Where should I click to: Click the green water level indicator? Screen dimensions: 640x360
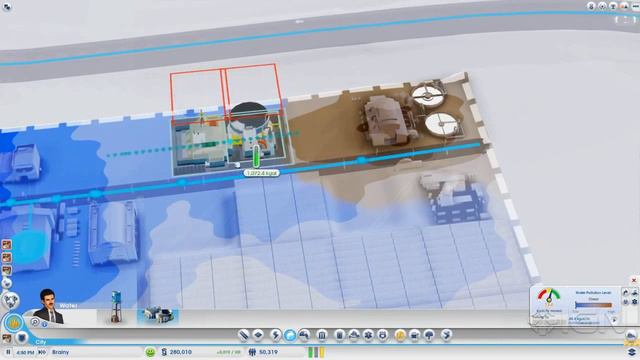[x=256, y=156]
